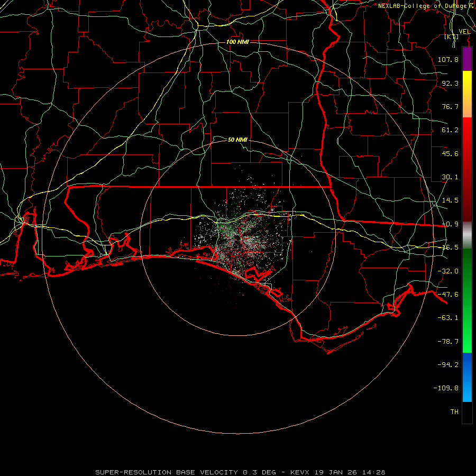The height and width of the screenshot is (476, 476).
Task: Select the -47.6 legend value
Action: pyautogui.click(x=448, y=295)
